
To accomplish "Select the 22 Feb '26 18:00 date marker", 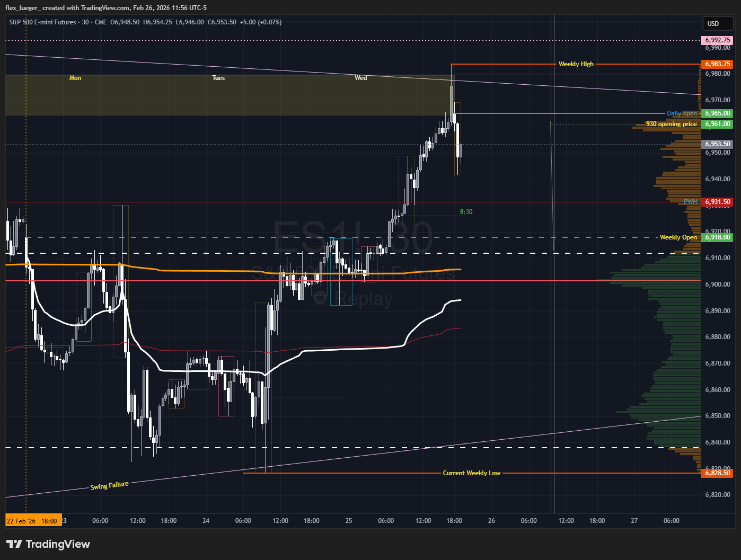I will (33, 521).
